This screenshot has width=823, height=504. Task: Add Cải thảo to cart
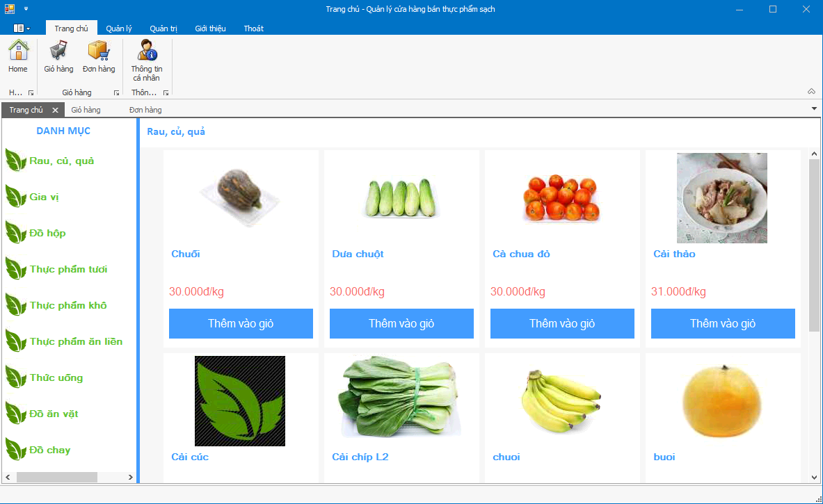(723, 323)
